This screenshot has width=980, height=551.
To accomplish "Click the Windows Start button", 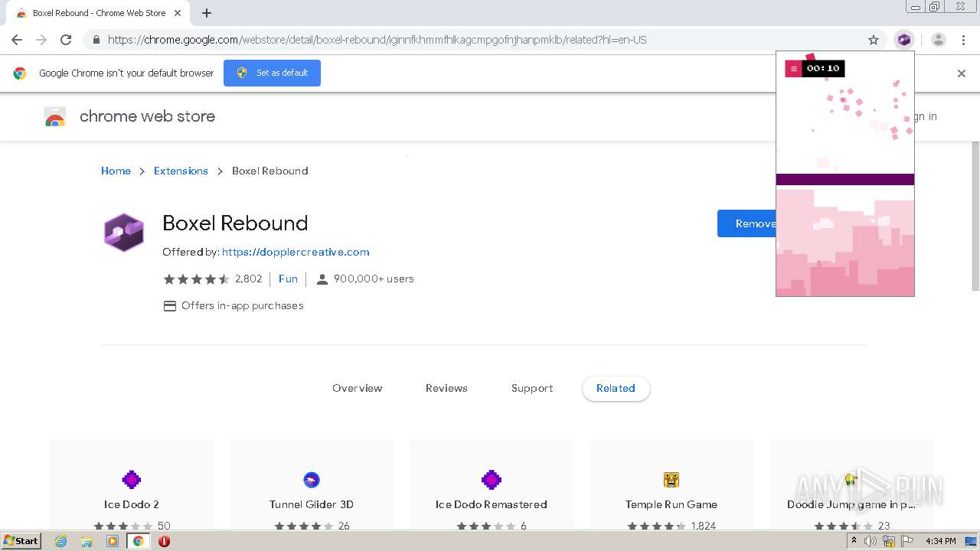I will pyautogui.click(x=21, y=541).
